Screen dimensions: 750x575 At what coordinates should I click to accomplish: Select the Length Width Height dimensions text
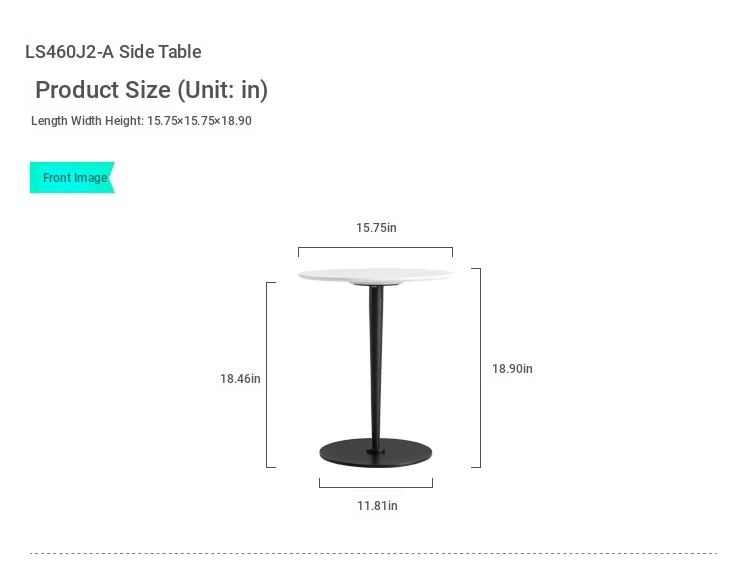tap(141, 121)
